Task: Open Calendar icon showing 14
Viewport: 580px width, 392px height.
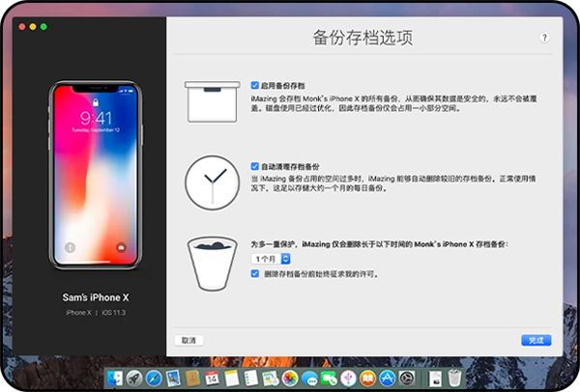Action: click(212, 378)
